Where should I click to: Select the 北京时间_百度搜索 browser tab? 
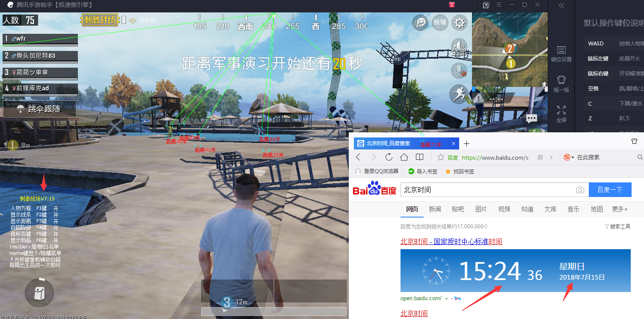407,143
